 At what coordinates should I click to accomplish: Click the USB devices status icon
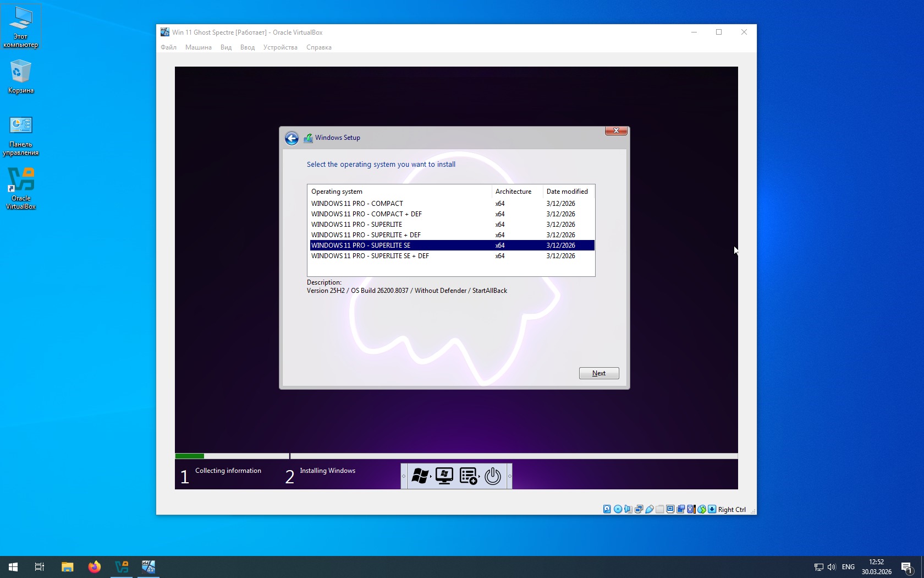[x=650, y=509]
